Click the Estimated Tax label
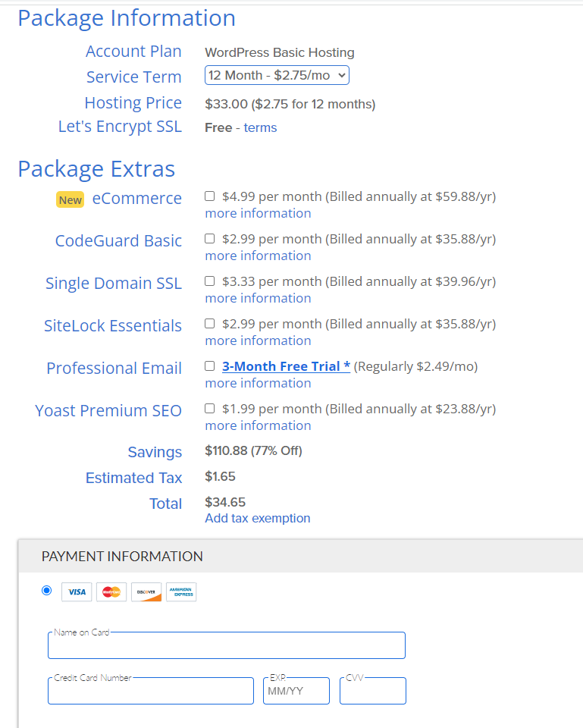This screenshot has width=583, height=728. (x=133, y=478)
